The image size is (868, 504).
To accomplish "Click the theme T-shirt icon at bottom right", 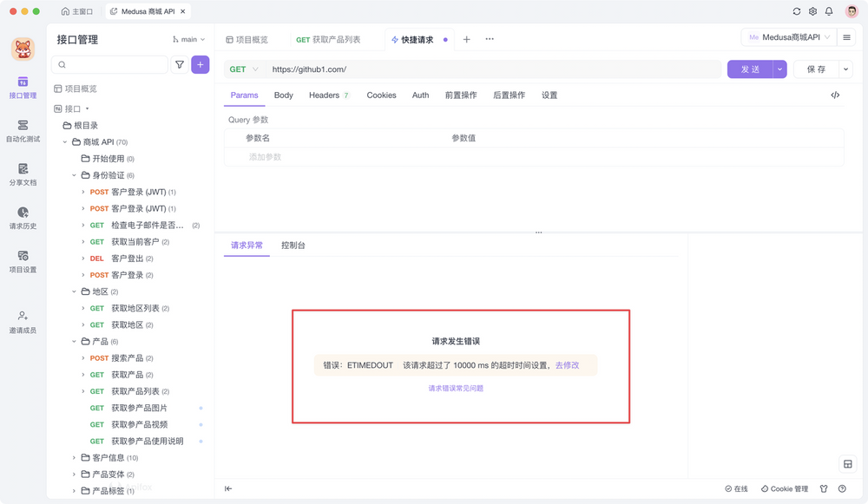I will click(x=821, y=488).
